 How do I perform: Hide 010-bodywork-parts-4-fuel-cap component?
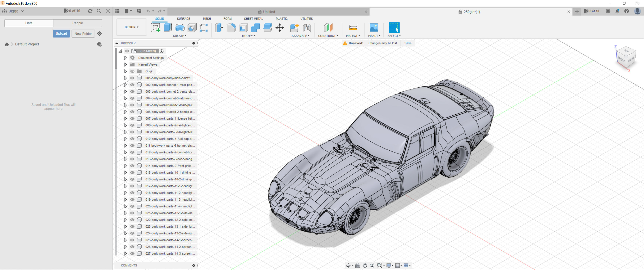coord(132,139)
